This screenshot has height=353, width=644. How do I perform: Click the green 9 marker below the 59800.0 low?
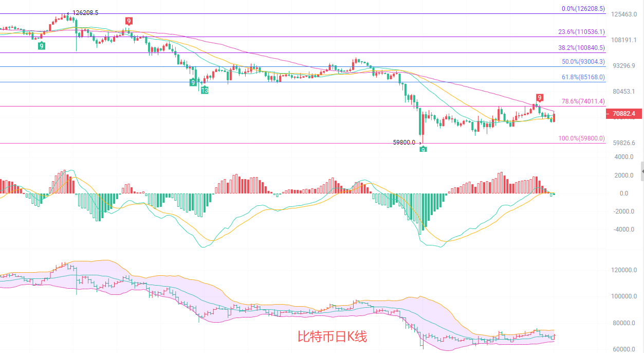click(x=423, y=149)
